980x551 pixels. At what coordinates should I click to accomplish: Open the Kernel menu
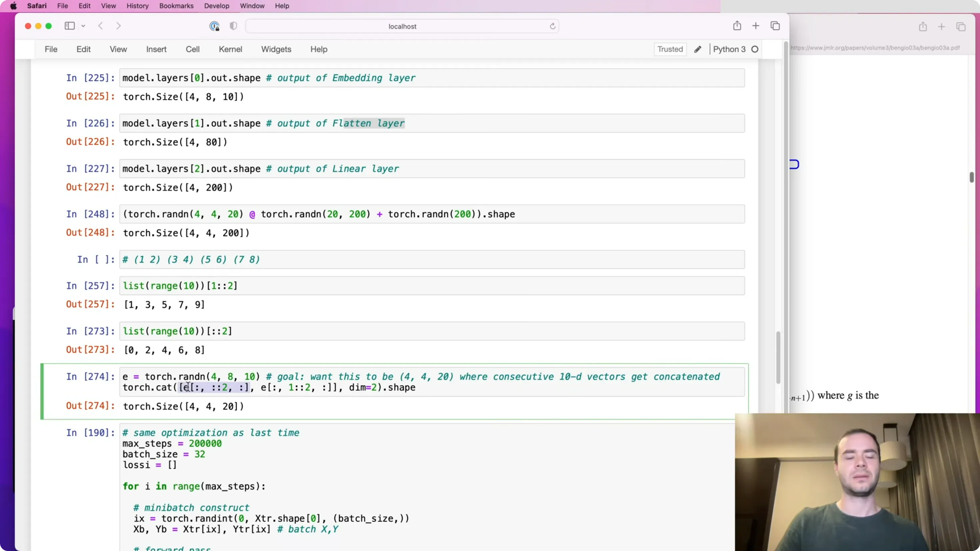coord(230,49)
